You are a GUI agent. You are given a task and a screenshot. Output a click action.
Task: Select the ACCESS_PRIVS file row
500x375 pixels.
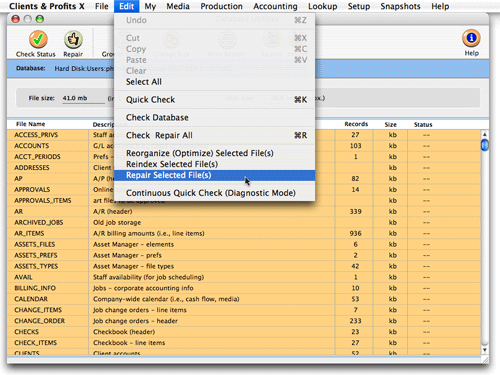click(x=244, y=135)
